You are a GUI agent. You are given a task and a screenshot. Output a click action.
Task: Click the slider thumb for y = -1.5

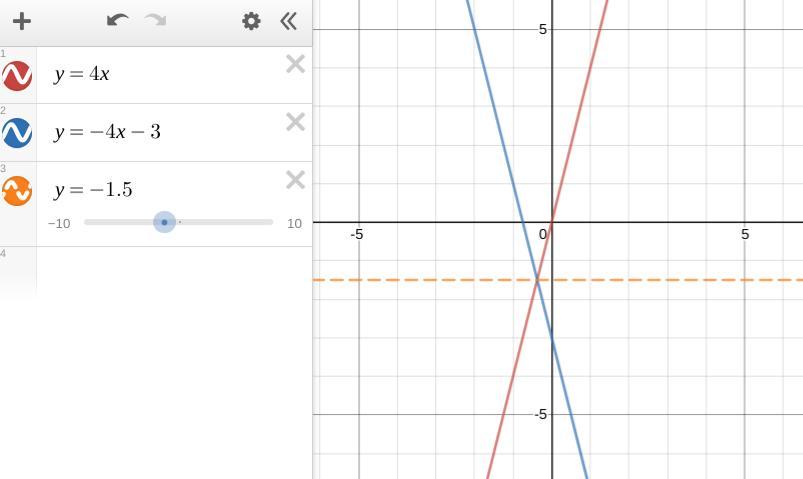164,222
